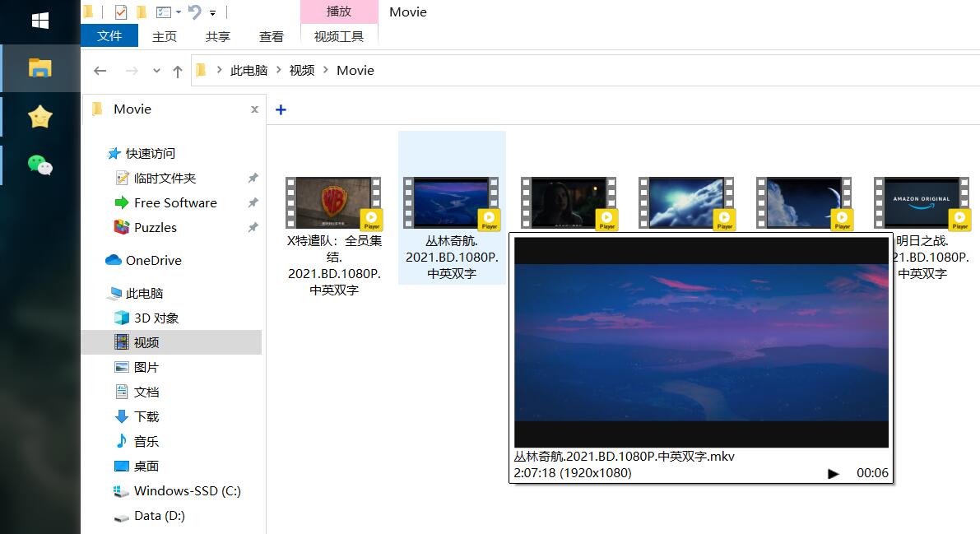Click the WeChat icon in the taskbar
Viewport: 980px width, 534px height.
[39, 165]
